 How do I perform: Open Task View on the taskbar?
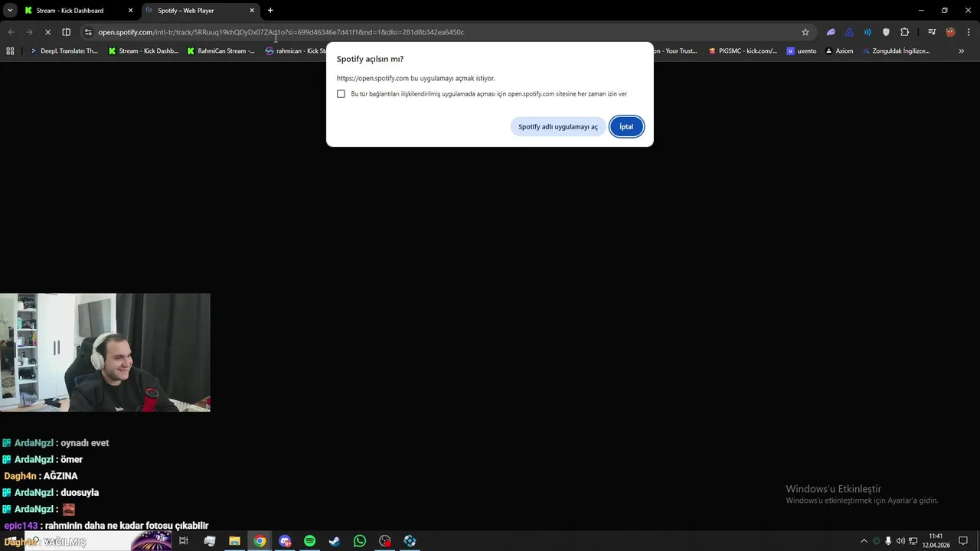(x=184, y=541)
